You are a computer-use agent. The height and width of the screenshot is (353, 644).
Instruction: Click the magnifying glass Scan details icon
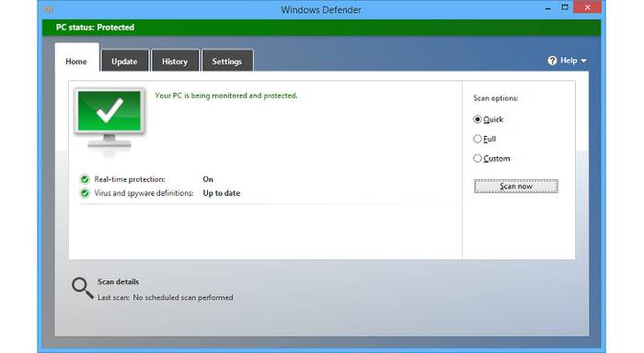[x=82, y=288]
